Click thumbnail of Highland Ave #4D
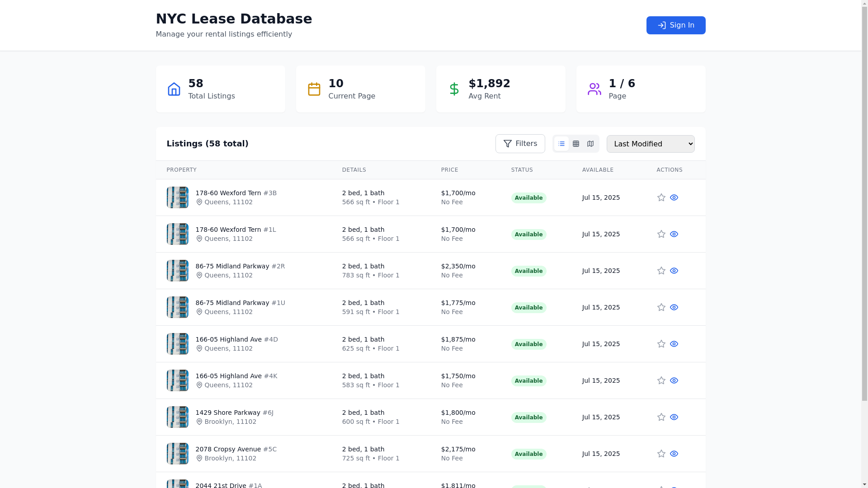Image resolution: width=868 pixels, height=488 pixels. (178, 344)
